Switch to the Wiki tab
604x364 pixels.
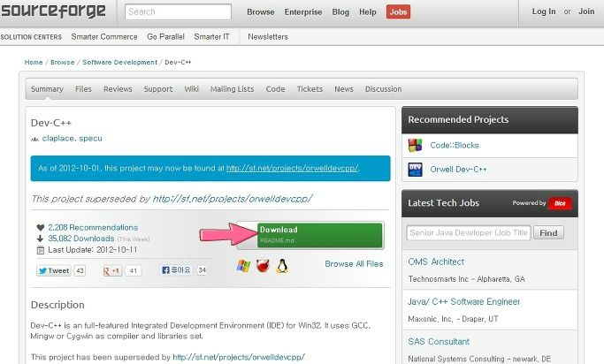click(191, 89)
